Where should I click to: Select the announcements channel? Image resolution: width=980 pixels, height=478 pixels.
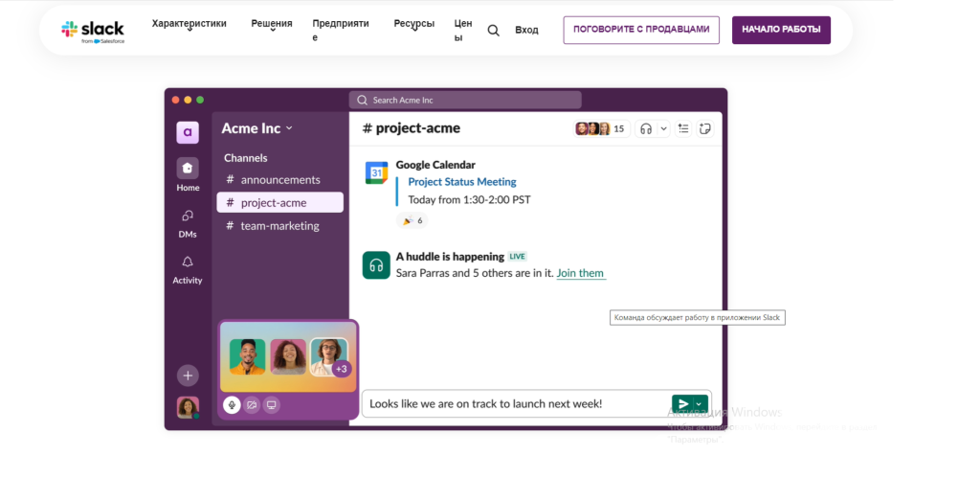pyautogui.click(x=280, y=179)
